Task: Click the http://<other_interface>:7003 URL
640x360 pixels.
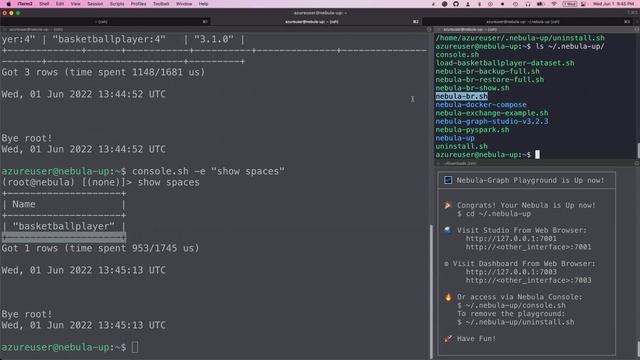Action: pyautogui.click(x=528, y=280)
